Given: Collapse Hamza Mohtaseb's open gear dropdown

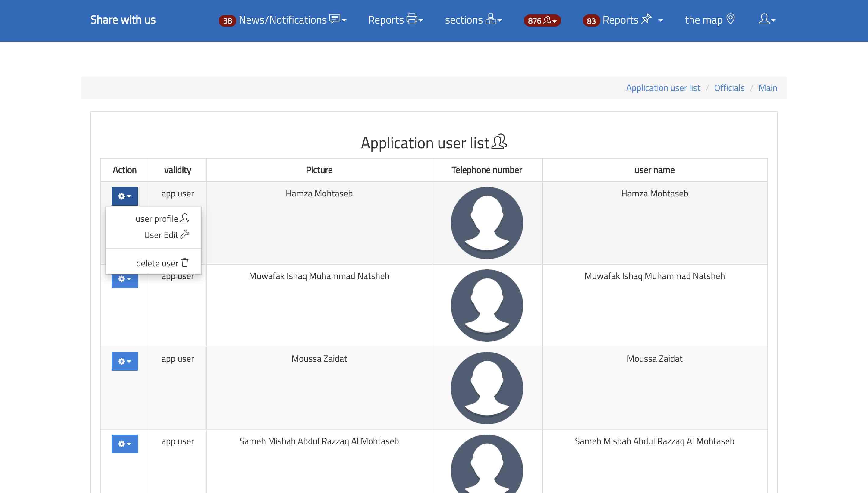Looking at the screenshot, I should click(124, 196).
